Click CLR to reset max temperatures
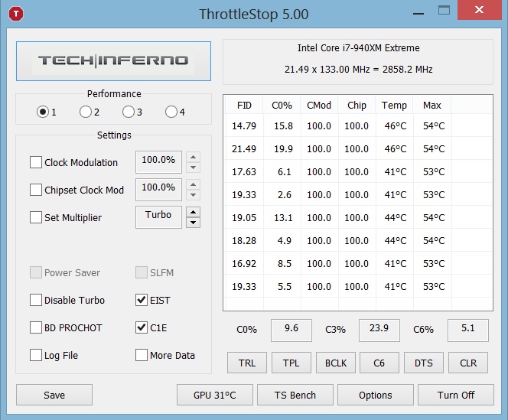Viewport: 508px width, 420px height. [x=468, y=363]
